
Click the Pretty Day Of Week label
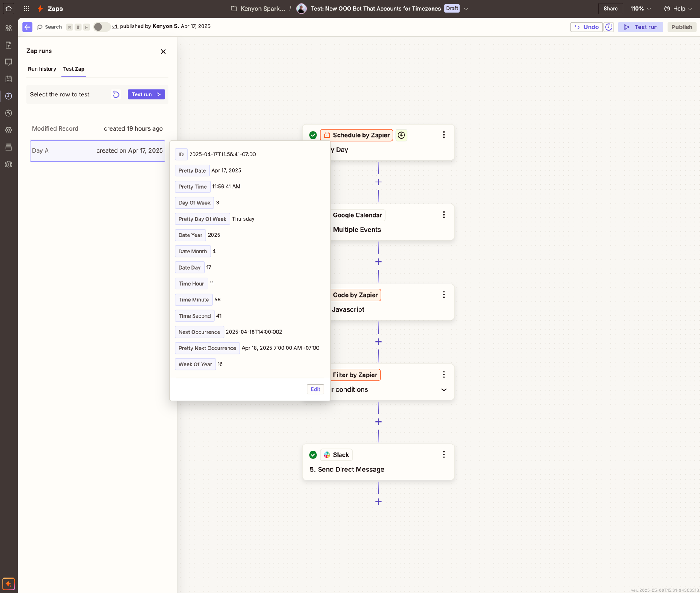coord(202,219)
